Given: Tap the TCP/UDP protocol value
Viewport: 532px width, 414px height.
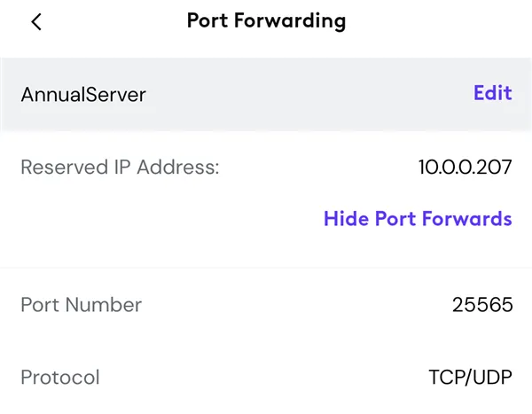Looking at the screenshot, I should click(468, 378).
